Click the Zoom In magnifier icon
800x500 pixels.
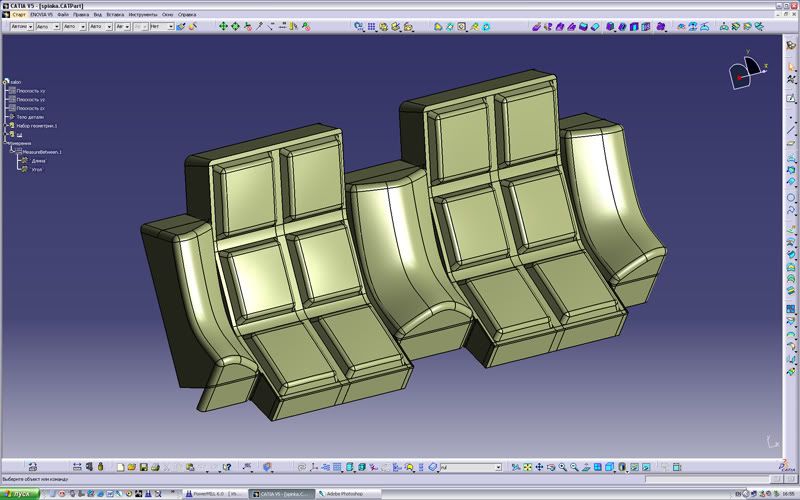[x=562, y=467]
